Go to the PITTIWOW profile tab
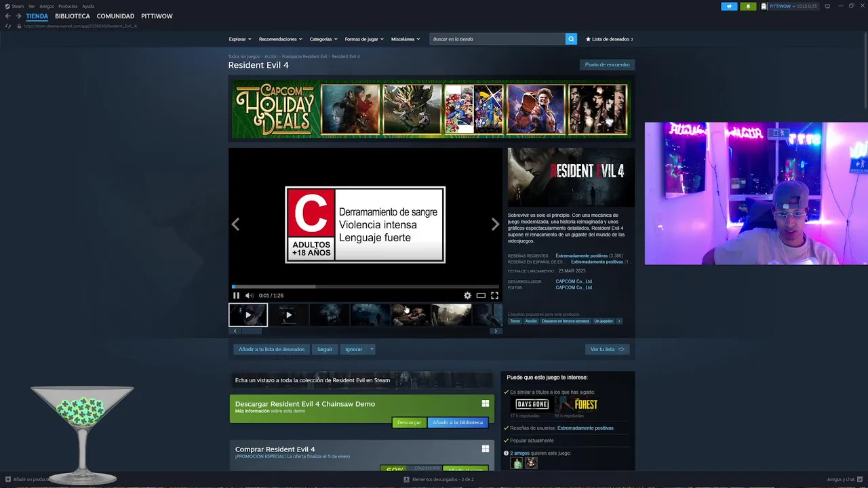This screenshot has height=488, width=868. [157, 16]
